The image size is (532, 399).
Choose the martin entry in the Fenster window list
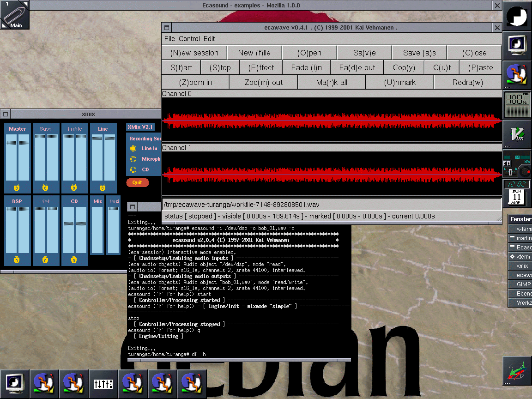click(x=520, y=238)
